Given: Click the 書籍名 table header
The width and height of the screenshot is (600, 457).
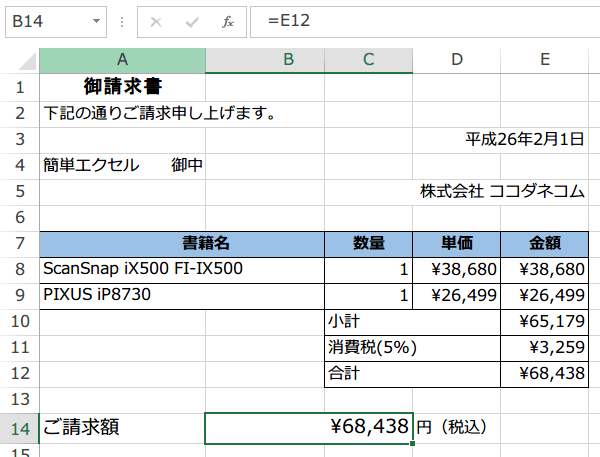Looking at the screenshot, I should [182, 244].
